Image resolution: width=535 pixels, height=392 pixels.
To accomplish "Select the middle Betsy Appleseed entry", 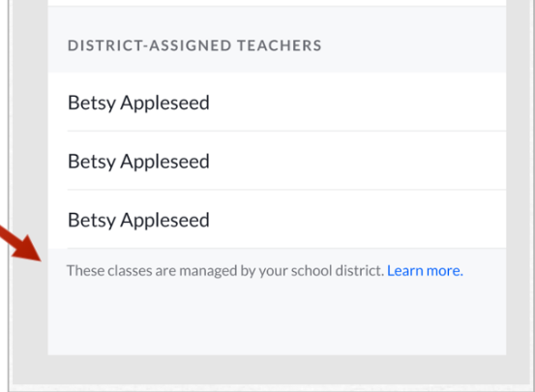I will pyautogui.click(x=277, y=161).
